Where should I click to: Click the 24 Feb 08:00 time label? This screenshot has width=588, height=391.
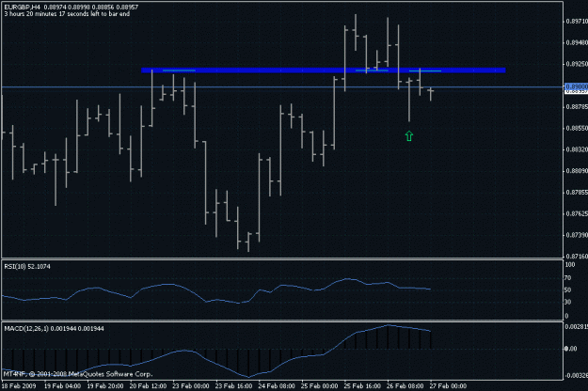[277, 385]
